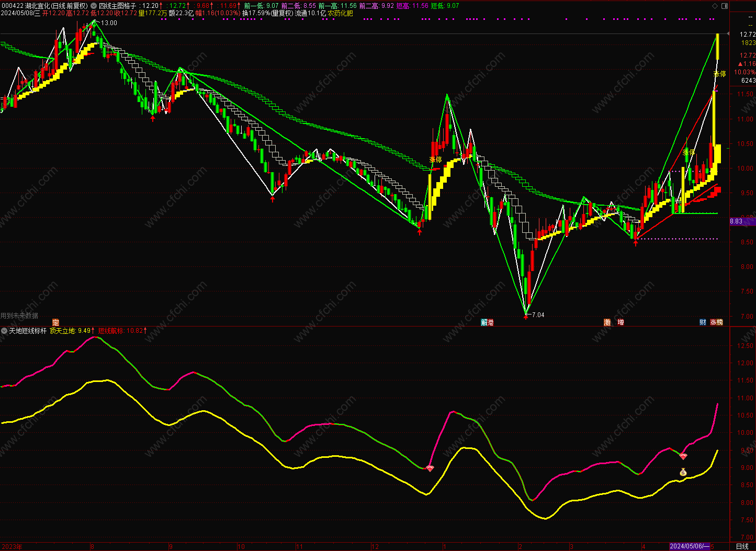The height and width of the screenshot is (551, 756).
Task: Click the 7.04 low price label
Action: click(x=538, y=315)
